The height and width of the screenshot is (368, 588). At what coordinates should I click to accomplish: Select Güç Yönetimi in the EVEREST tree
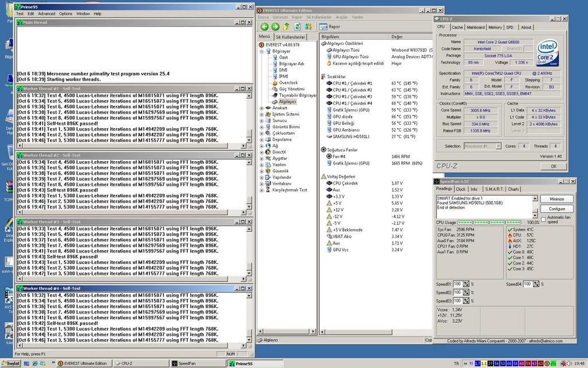(x=291, y=89)
